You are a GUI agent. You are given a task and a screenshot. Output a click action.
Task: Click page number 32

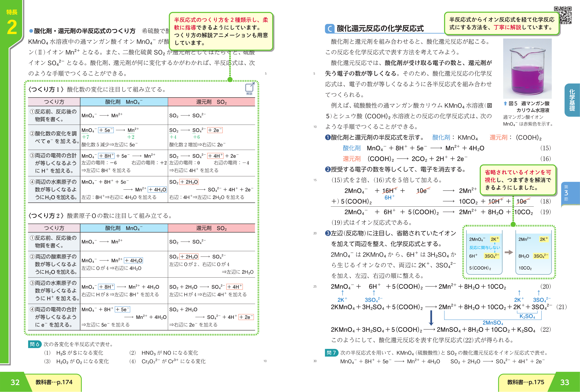coord(15,382)
